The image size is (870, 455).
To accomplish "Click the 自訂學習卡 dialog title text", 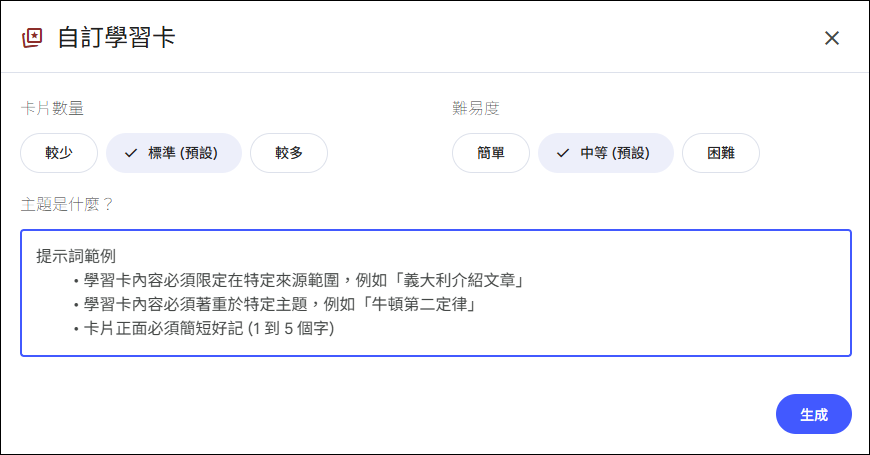I will pos(118,38).
